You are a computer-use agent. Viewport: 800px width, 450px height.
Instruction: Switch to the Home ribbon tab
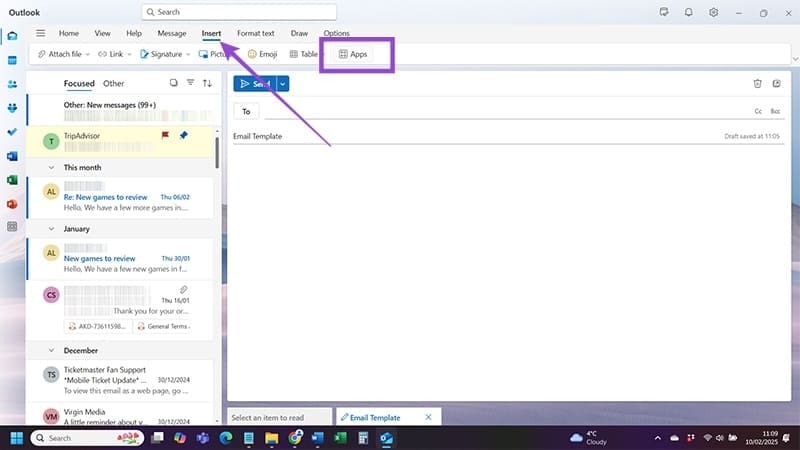[x=69, y=33]
